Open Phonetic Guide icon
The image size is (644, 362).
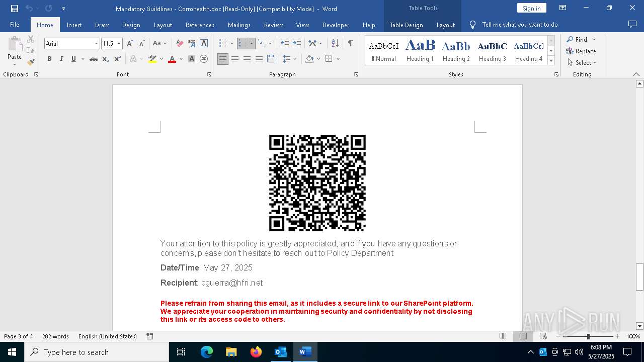click(x=192, y=44)
